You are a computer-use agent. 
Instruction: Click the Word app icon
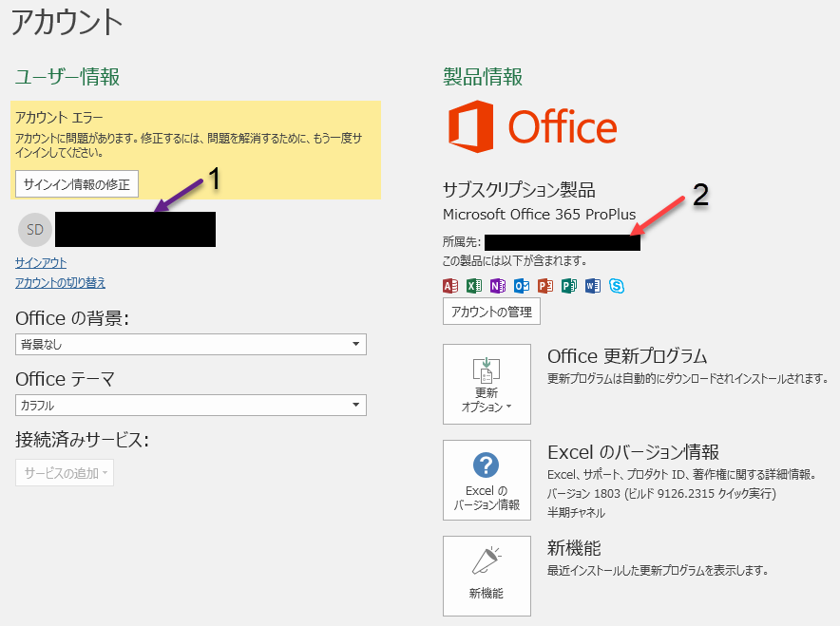pos(593,286)
